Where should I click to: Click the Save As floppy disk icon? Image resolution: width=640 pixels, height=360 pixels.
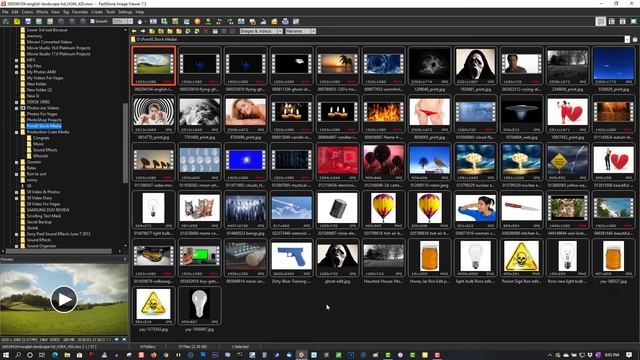point(28,21)
